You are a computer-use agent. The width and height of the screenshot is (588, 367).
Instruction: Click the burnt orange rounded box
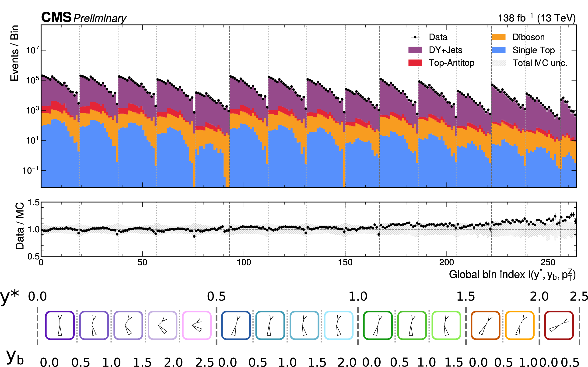[485, 325]
